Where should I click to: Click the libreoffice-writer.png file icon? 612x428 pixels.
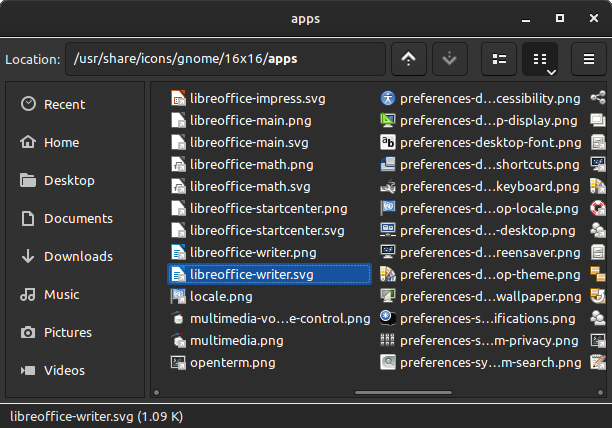[178, 252]
